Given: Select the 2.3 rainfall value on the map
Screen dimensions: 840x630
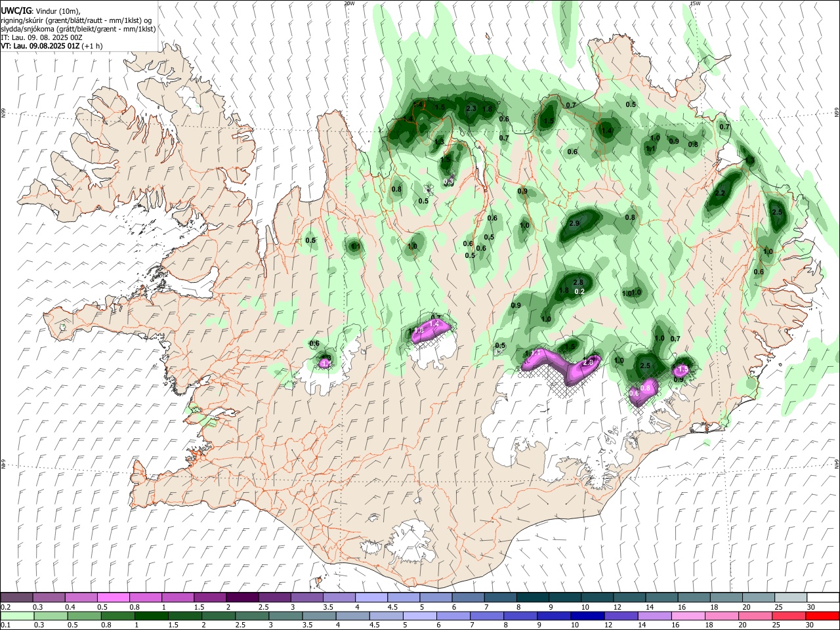Looking at the screenshot, I should [x=471, y=108].
